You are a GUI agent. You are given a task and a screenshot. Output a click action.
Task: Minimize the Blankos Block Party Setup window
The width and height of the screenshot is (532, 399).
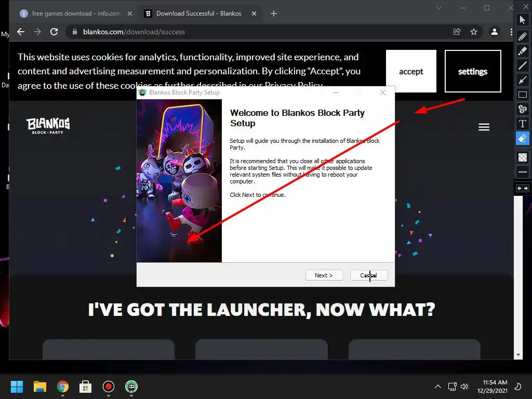tap(336, 92)
